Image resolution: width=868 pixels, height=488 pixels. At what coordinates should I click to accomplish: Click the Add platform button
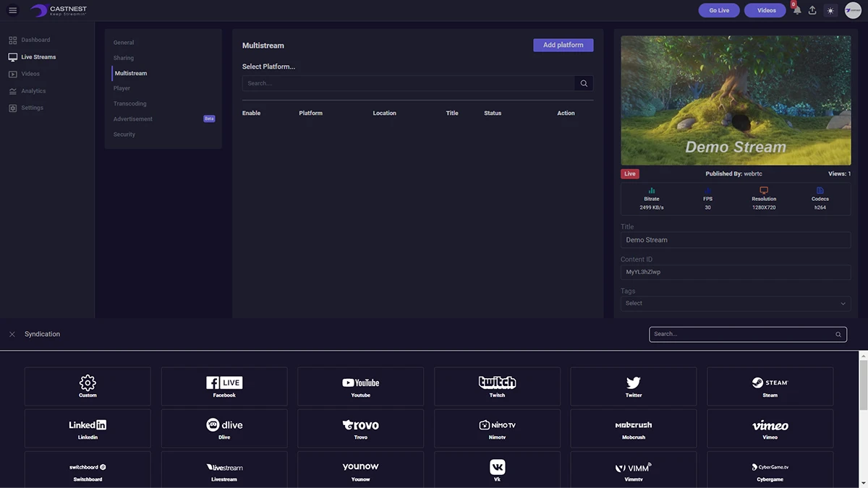(x=563, y=45)
